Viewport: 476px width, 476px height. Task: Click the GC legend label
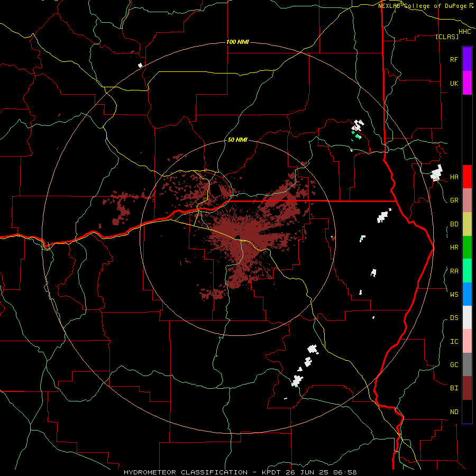coord(454,365)
